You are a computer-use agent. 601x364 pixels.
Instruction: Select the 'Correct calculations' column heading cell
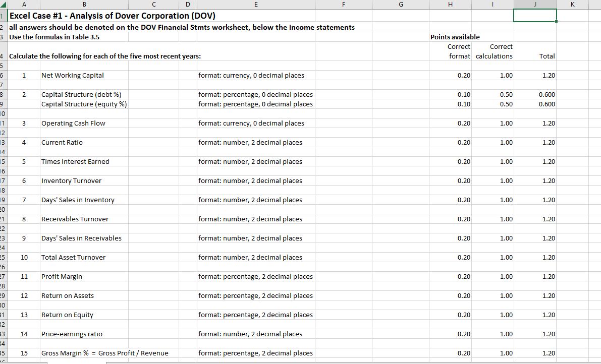click(x=493, y=51)
